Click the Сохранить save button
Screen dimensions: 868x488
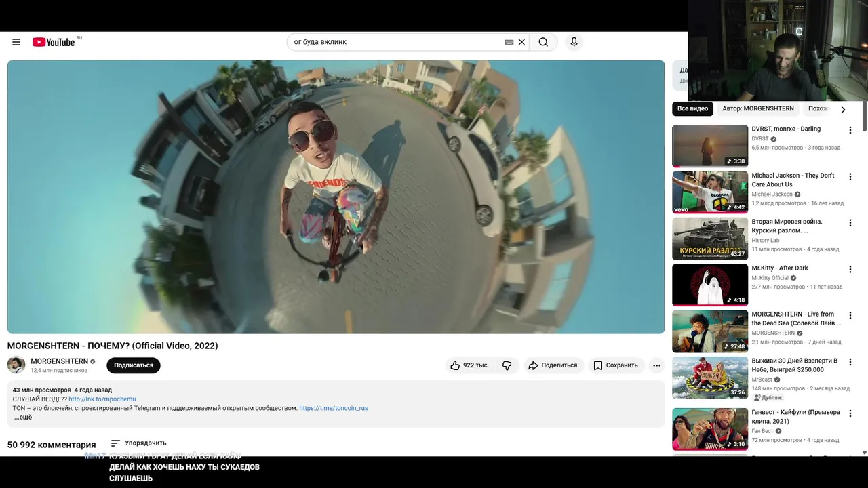pos(616,365)
